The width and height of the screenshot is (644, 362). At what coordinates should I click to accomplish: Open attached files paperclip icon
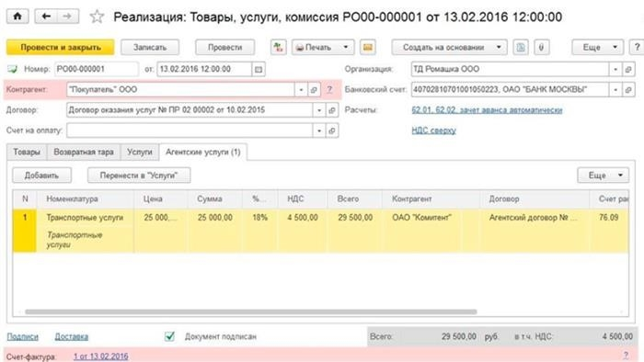pos(541,48)
